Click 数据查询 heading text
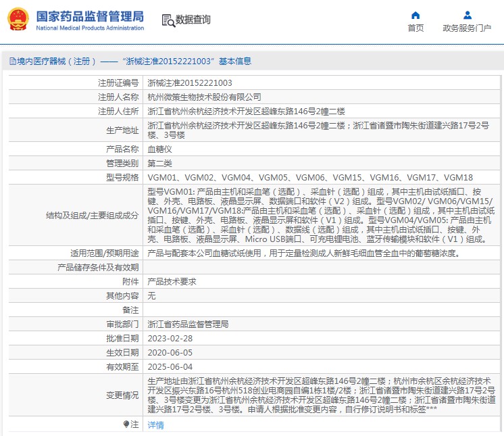The width and height of the screenshot is (504, 436). 193,20
